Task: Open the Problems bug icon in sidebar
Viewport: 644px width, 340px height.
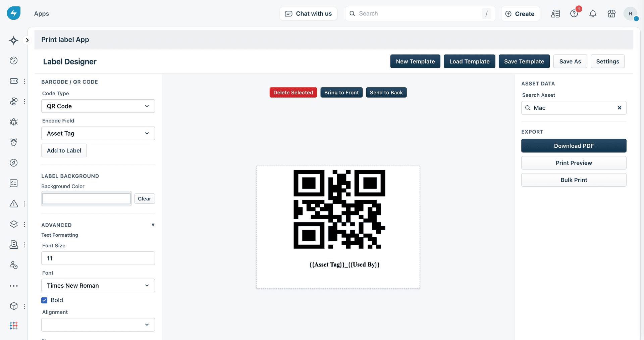Action: coord(14,122)
